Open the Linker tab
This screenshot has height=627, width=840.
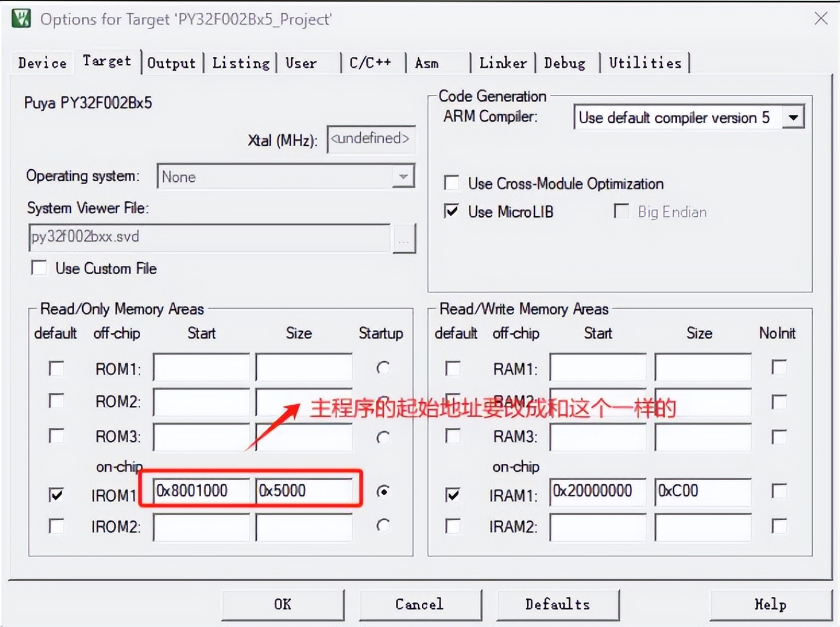[x=503, y=63]
